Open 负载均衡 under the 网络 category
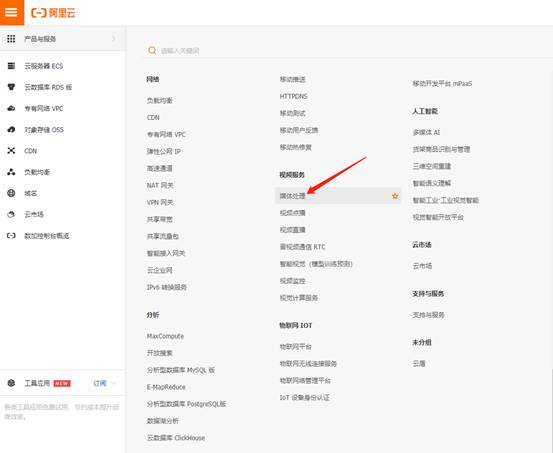553x453 pixels. coord(159,101)
